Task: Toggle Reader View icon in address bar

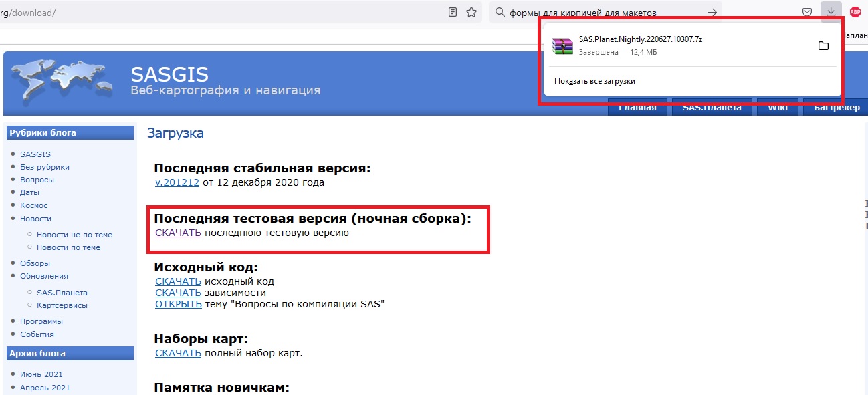Action: tap(453, 12)
